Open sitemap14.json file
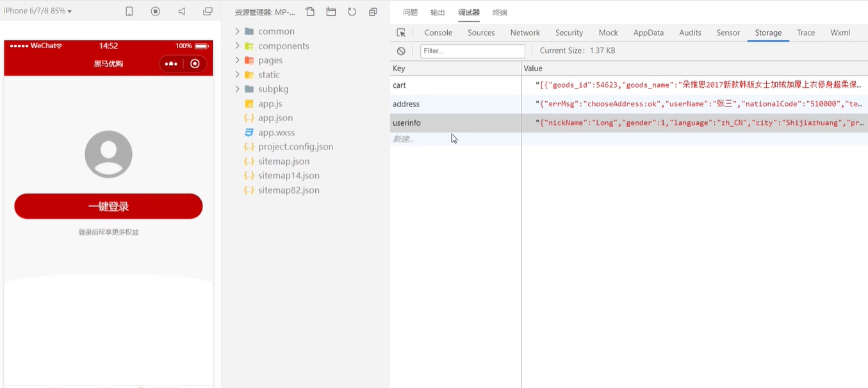 289,175
